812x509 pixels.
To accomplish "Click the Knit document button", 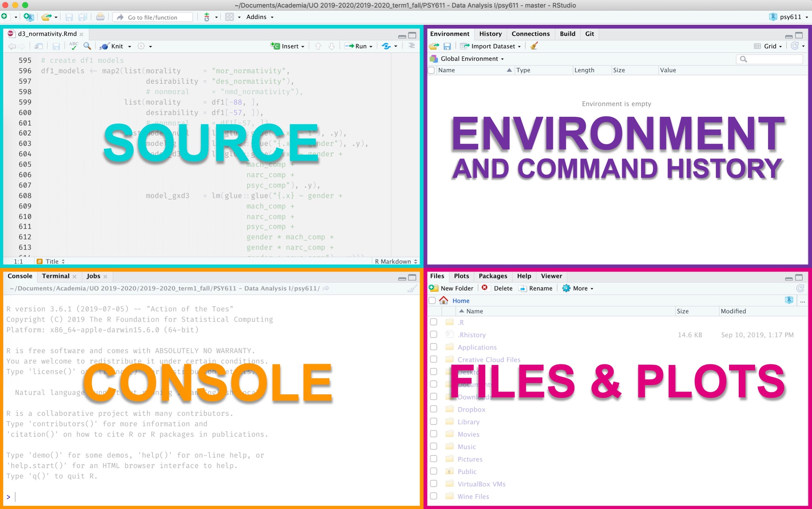I will pyautogui.click(x=111, y=47).
